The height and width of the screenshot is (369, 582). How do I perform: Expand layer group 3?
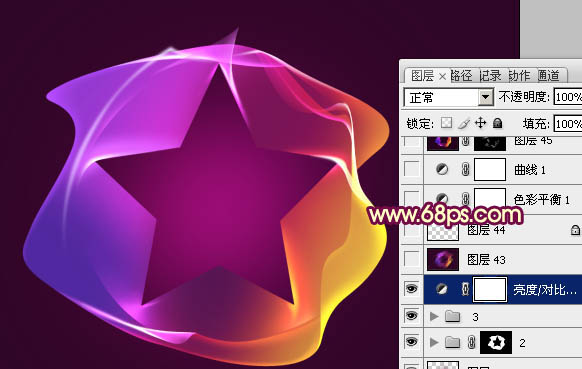click(434, 316)
